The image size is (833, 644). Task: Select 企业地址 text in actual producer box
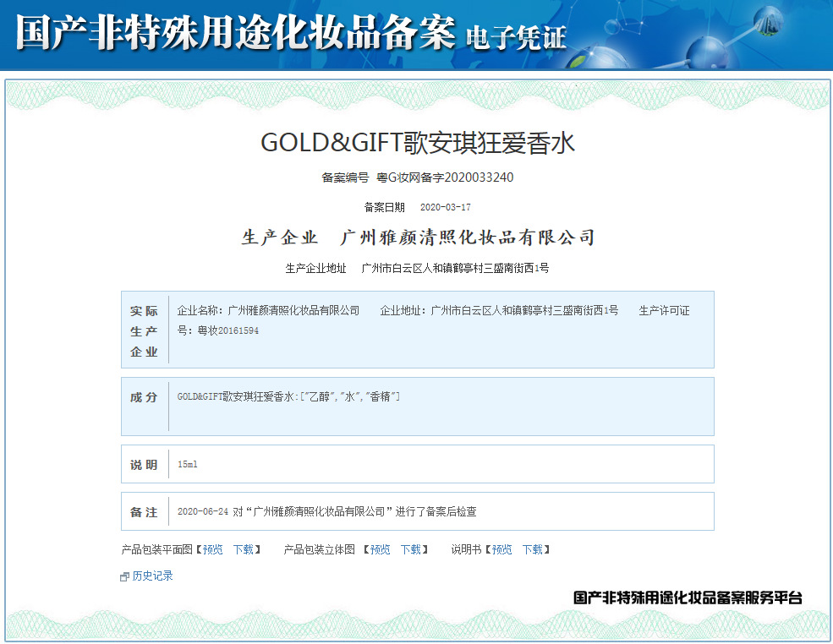click(x=499, y=310)
